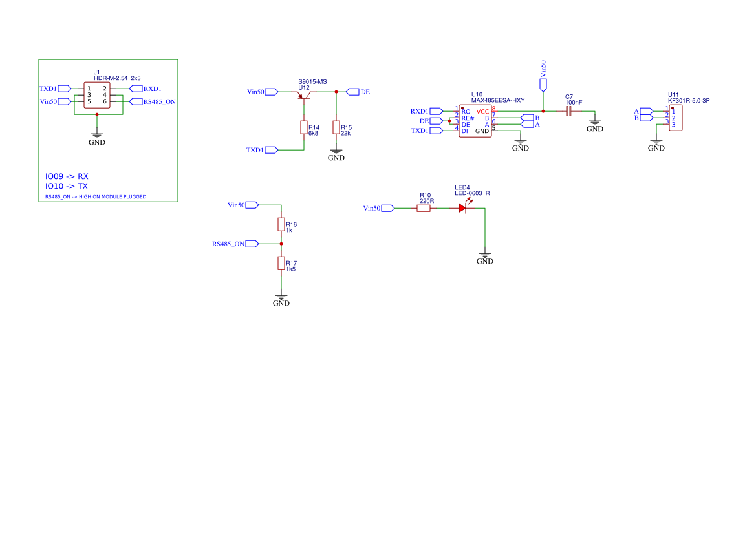Viewport: 756px width, 535px height.
Task: Click the RXD1 net port beside J1
Action: pyautogui.click(x=136, y=89)
